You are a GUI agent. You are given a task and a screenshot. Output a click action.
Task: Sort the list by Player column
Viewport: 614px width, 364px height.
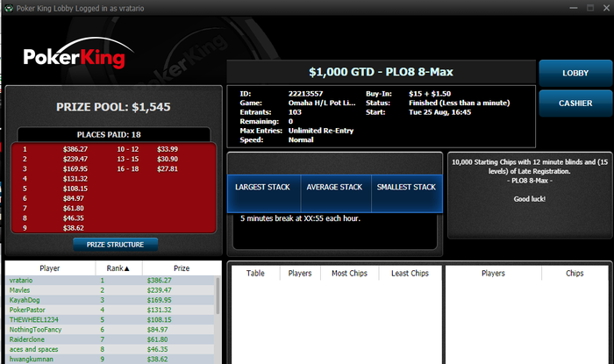point(50,268)
